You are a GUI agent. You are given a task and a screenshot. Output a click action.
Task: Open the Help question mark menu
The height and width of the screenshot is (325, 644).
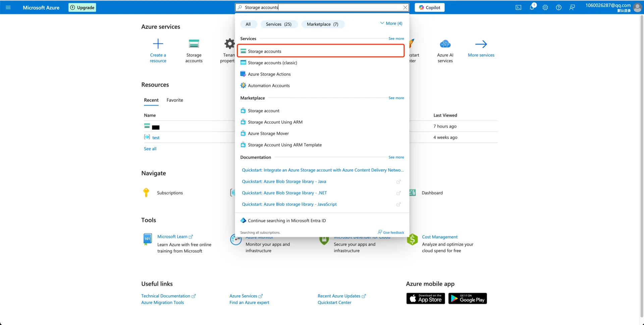[x=558, y=7]
